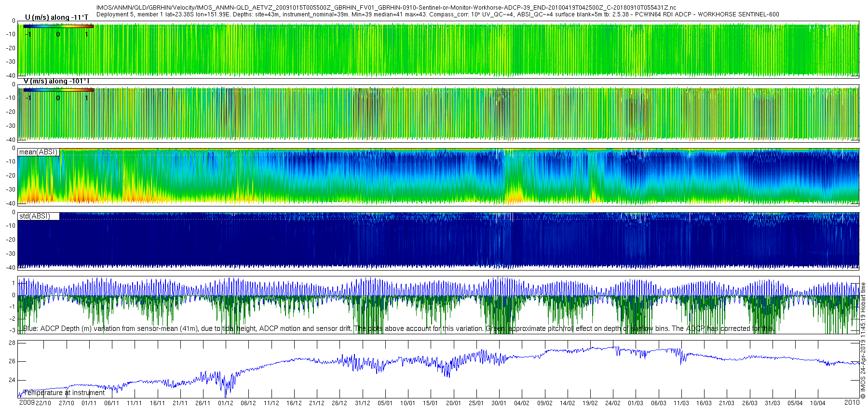Pick the 16/03 date tick label
868x410 pixels.
[704, 403]
